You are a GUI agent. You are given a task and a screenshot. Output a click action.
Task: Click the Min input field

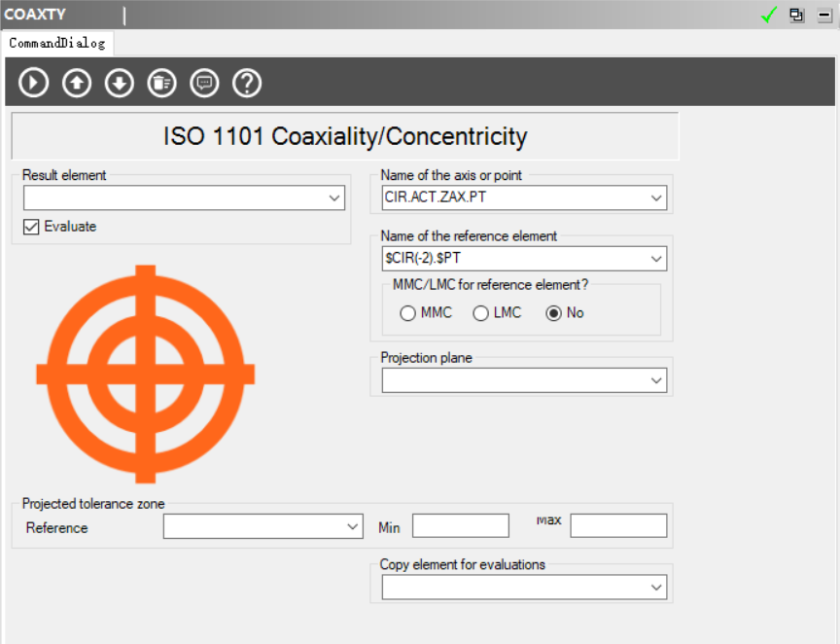pyautogui.click(x=460, y=526)
